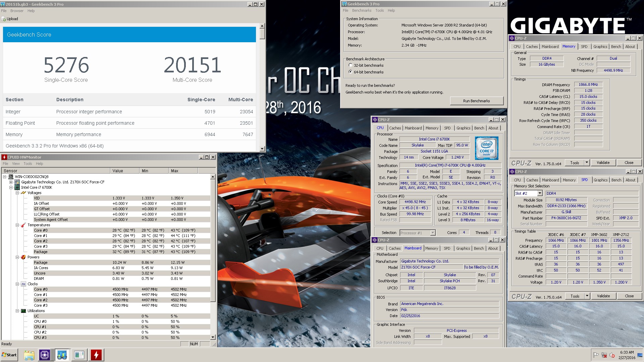Click Close in CPU-Z SPD window
This screenshot has width=644, height=362.
(629, 296)
